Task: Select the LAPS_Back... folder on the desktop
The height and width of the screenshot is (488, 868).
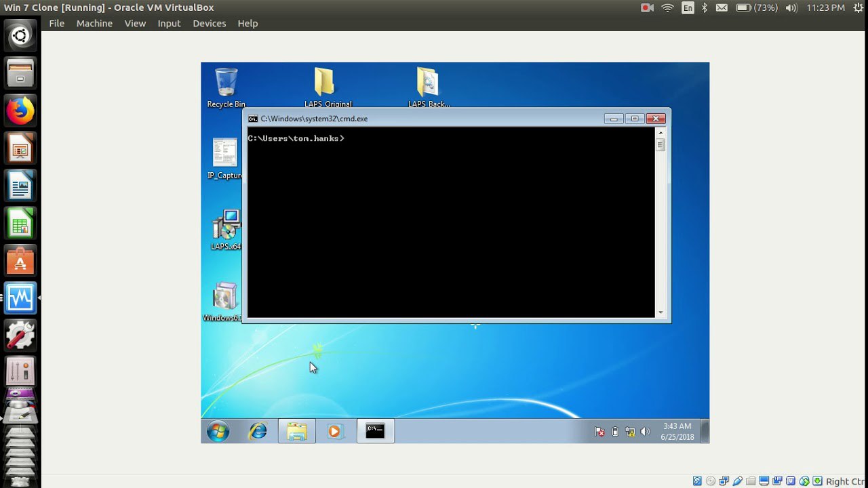Action: pyautogui.click(x=429, y=87)
